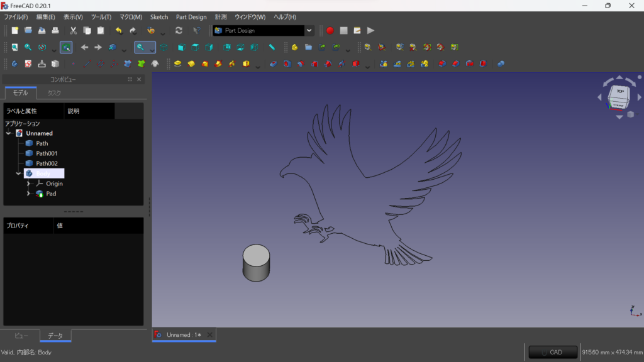Switch to Front view cube icon
This screenshot has width=644, height=362.
(x=181, y=48)
